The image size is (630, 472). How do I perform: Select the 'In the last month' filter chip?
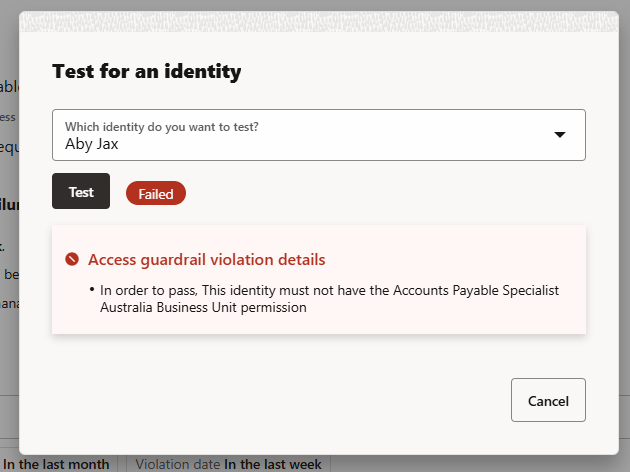[62, 464]
